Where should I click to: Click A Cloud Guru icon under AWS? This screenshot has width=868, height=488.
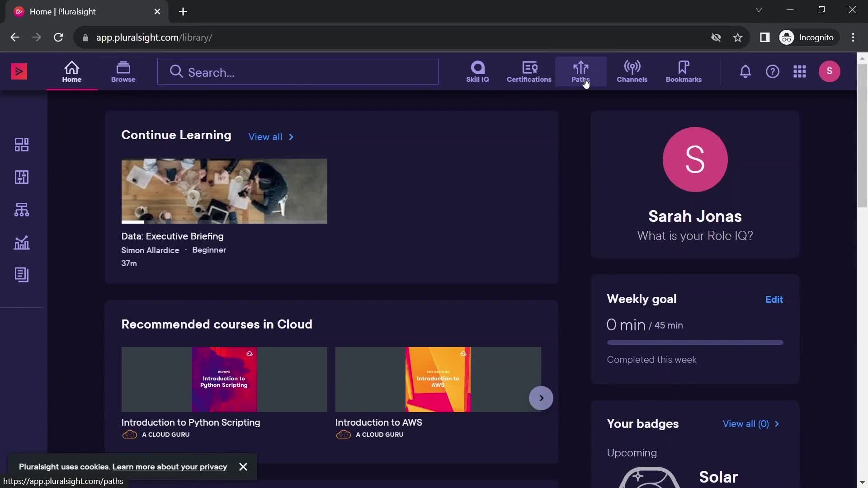[x=344, y=435]
